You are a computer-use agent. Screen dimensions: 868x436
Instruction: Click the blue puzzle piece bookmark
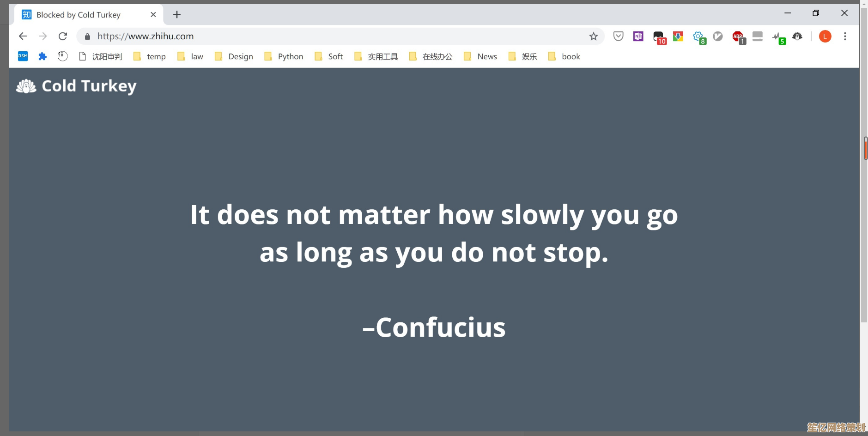click(x=42, y=56)
